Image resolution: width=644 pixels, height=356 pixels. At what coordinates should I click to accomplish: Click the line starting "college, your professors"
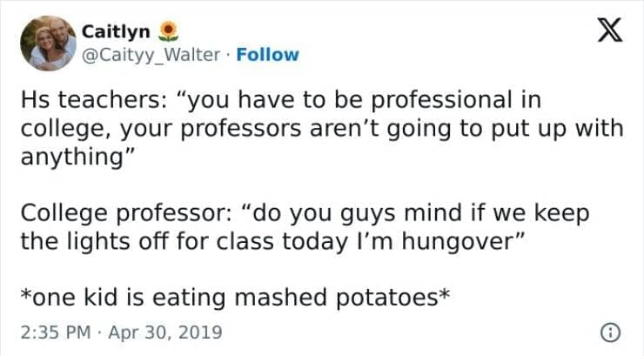[x=322, y=128]
